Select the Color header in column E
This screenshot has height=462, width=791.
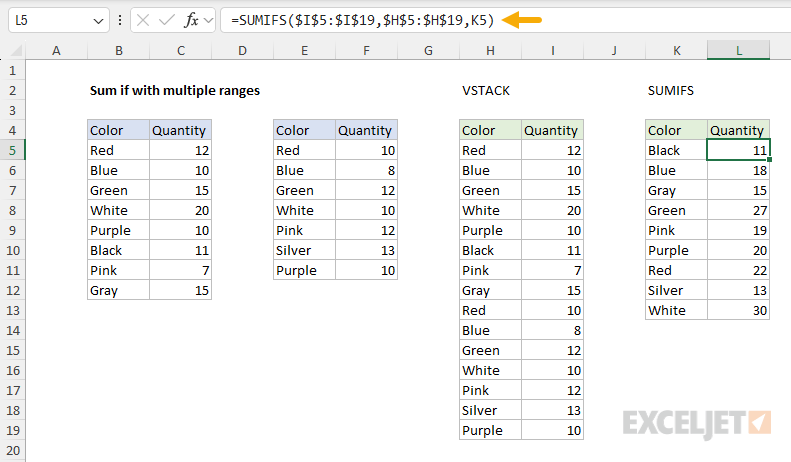304,130
